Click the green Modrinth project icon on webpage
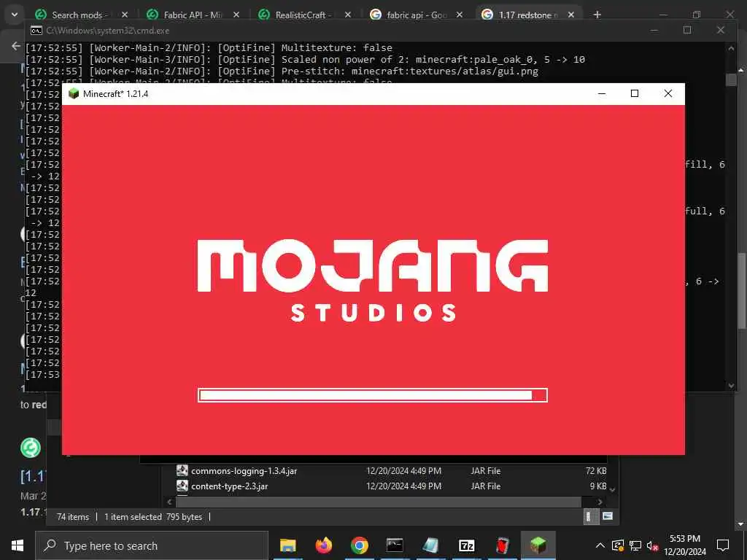 pos(31,448)
